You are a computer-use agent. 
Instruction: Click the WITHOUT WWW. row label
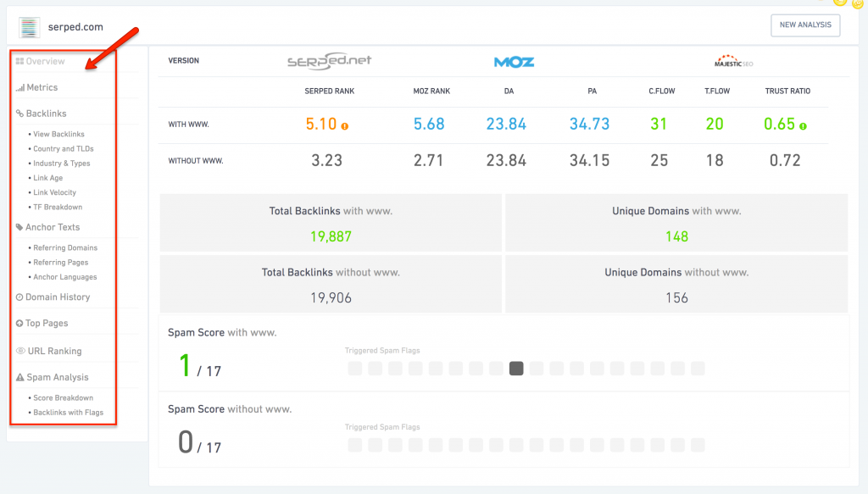coord(196,161)
